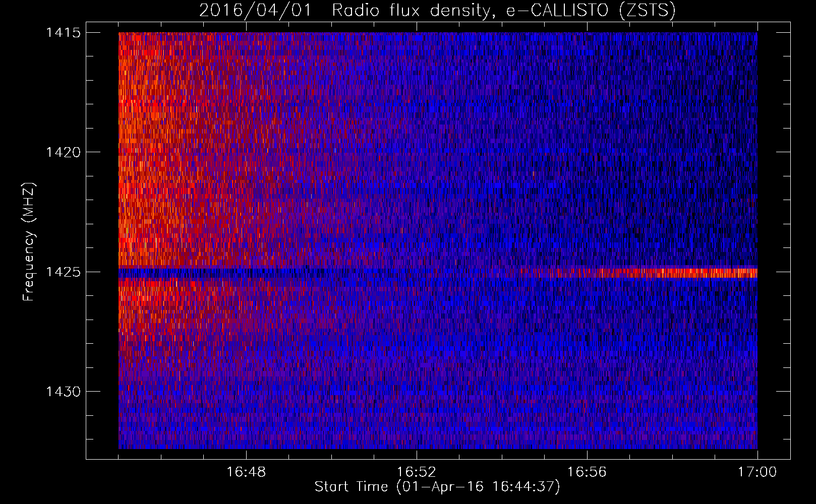This screenshot has height=504, width=816.
Task: Click the 'Frequency (MHZ)' axis title
Action: (x=29, y=242)
